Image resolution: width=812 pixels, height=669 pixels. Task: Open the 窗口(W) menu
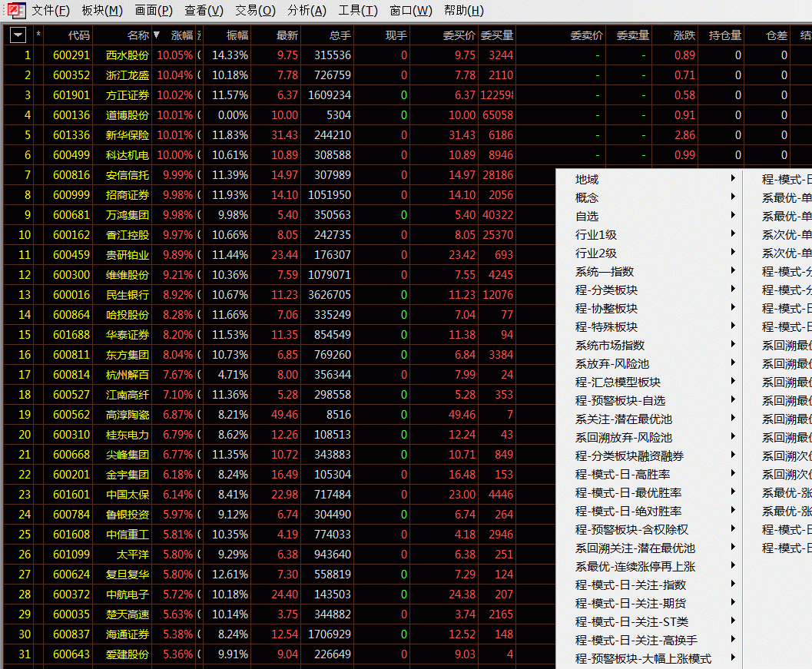click(x=411, y=10)
